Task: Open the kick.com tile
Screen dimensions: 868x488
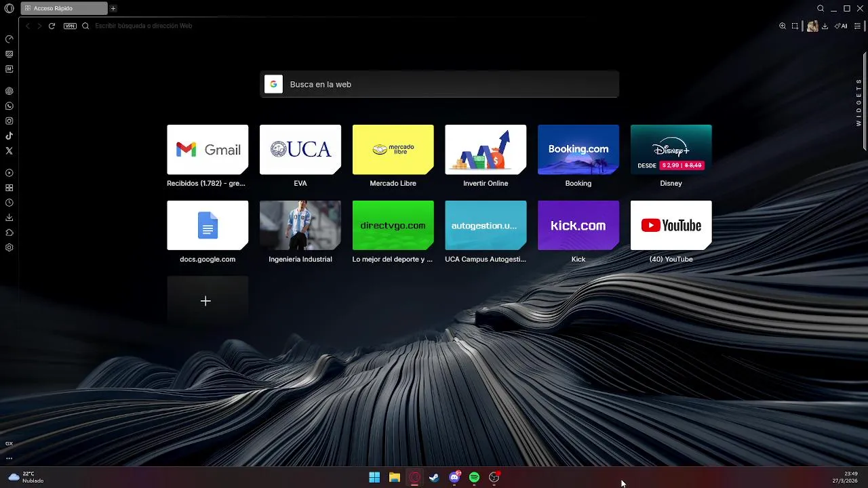Action: click(x=578, y=225)
